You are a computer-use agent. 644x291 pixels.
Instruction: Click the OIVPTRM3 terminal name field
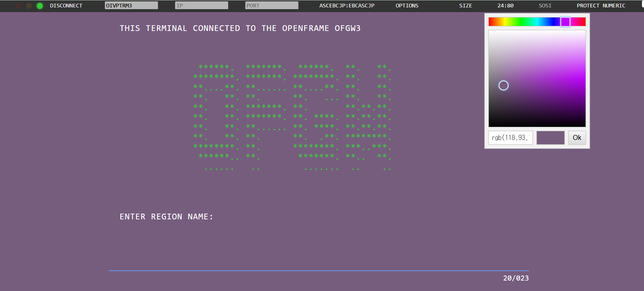click(131, 5)
